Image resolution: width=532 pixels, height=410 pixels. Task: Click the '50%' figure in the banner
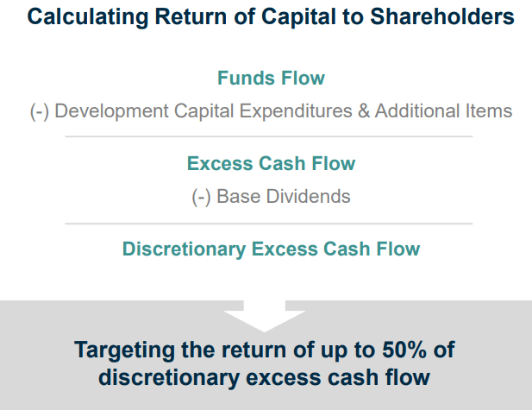click(404, 350)
